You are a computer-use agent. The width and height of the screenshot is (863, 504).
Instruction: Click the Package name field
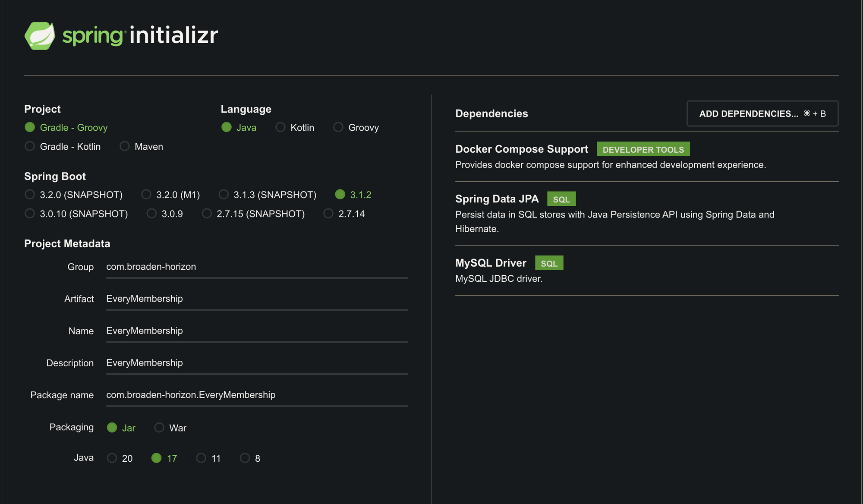point(256,395)
